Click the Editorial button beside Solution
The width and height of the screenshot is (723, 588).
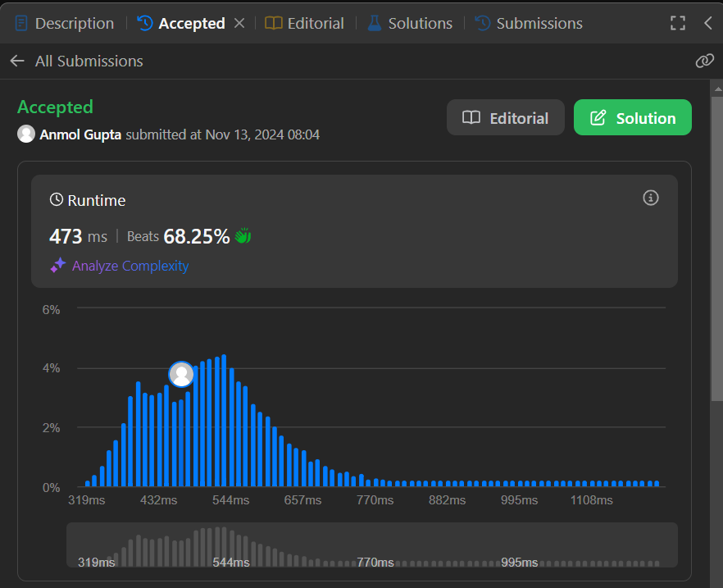[x=505, y=117]
